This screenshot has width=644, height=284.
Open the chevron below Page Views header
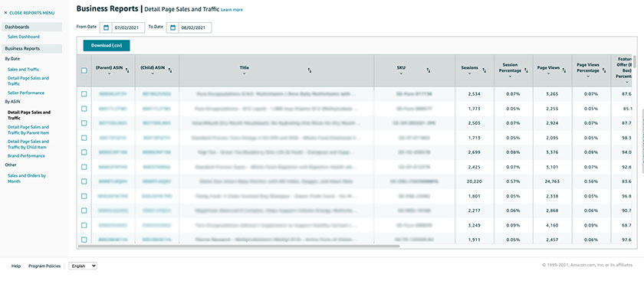[548, 73]
